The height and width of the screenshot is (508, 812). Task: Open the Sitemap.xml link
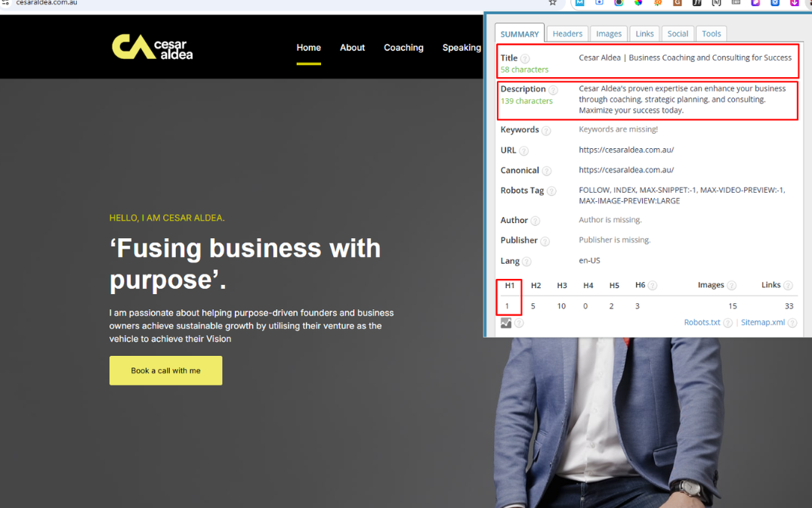pos(762,322)
